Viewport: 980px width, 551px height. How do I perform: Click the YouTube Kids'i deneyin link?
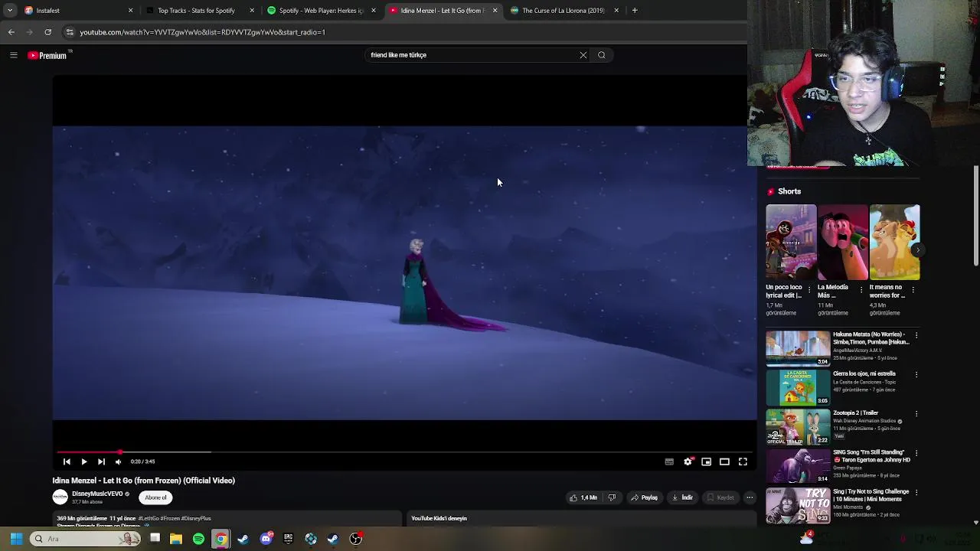click(439, 518)
